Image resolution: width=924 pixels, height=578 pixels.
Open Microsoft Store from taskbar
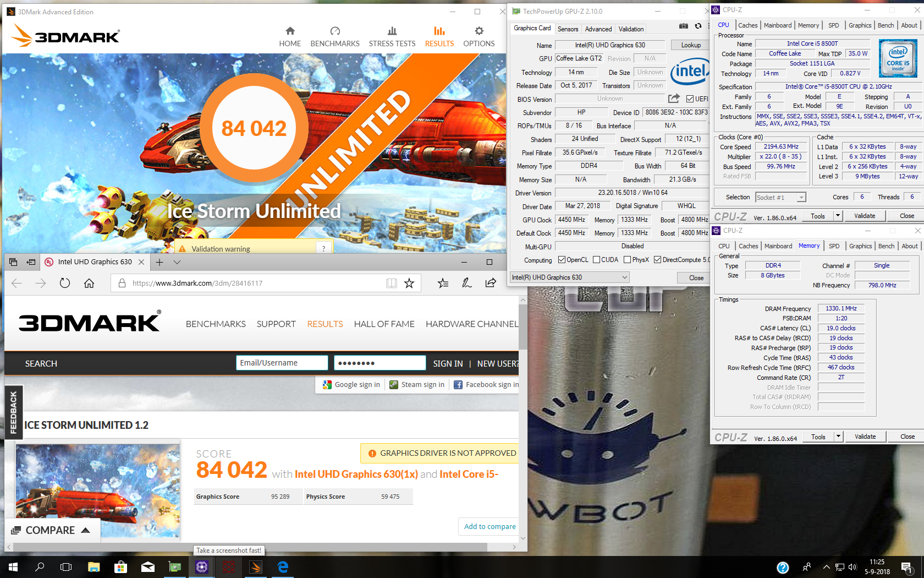click(x=120, y=567)
